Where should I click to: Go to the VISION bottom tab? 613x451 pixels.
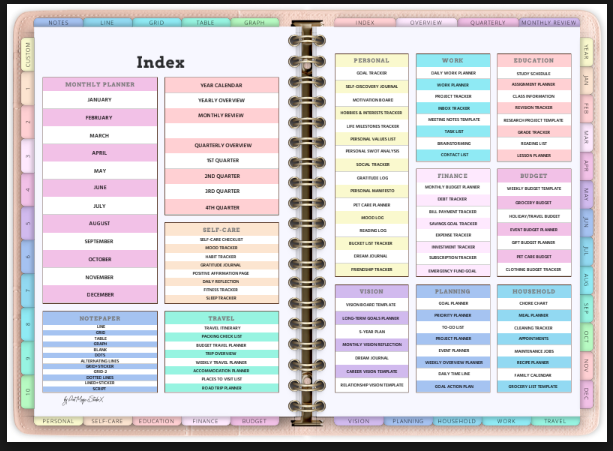point(358,421)
